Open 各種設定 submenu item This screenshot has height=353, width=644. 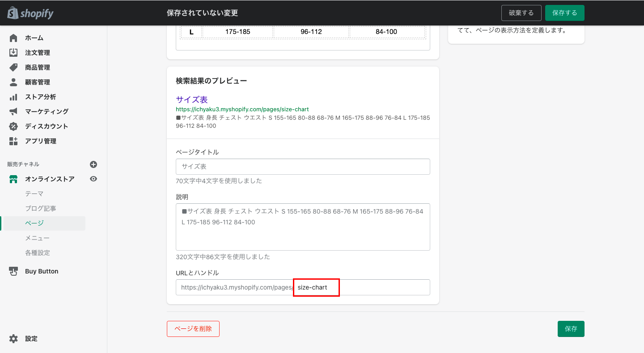(x=38, y=253)
